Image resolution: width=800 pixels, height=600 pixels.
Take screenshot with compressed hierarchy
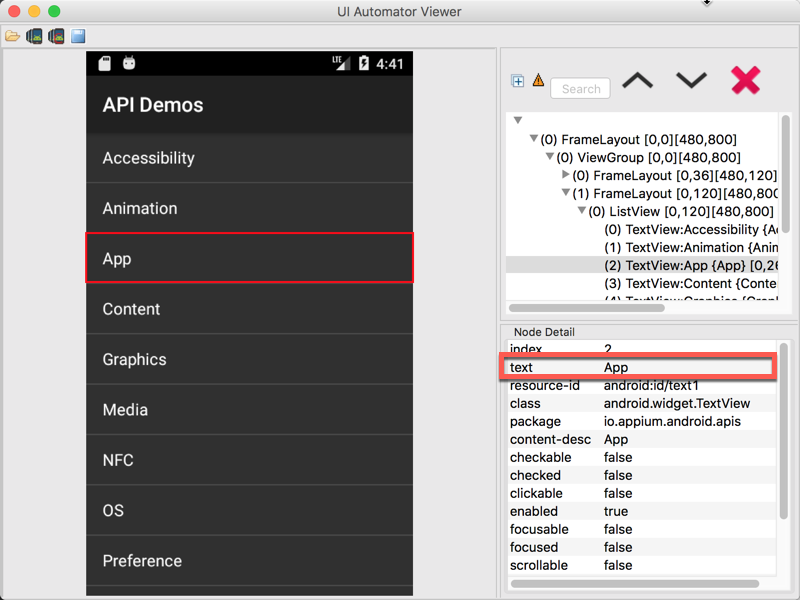click(55, 36)
